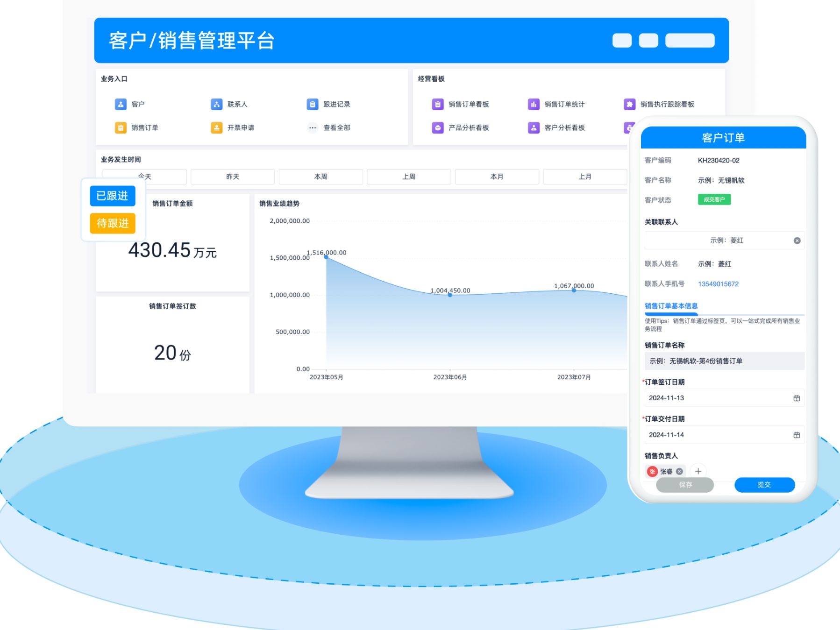Click the 查看全部 ellipsis icon

313,127
